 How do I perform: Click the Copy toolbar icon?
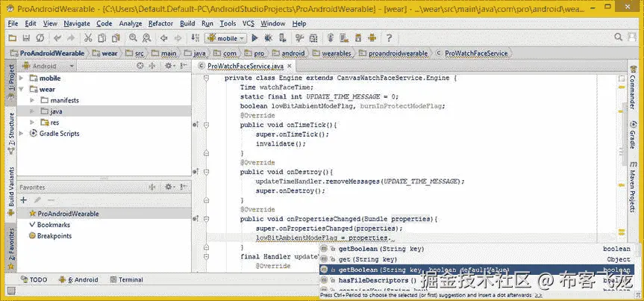coord(101,38)
